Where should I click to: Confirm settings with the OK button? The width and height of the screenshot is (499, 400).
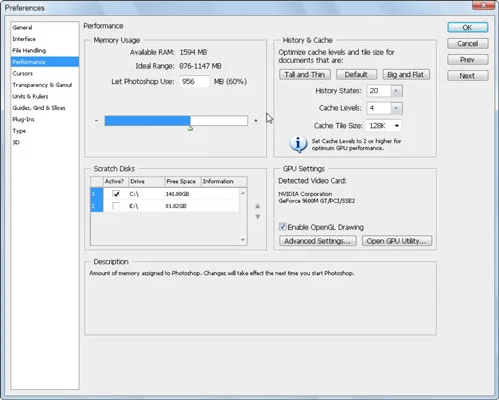tap(468, 27)
